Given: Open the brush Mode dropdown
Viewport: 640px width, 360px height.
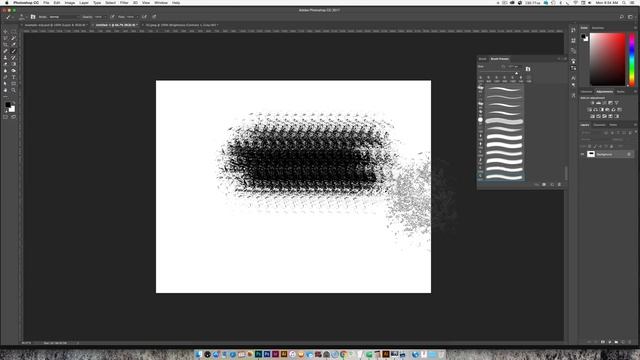Looking at the screenshot, I should pyautogui.click(x=63, y=17).
